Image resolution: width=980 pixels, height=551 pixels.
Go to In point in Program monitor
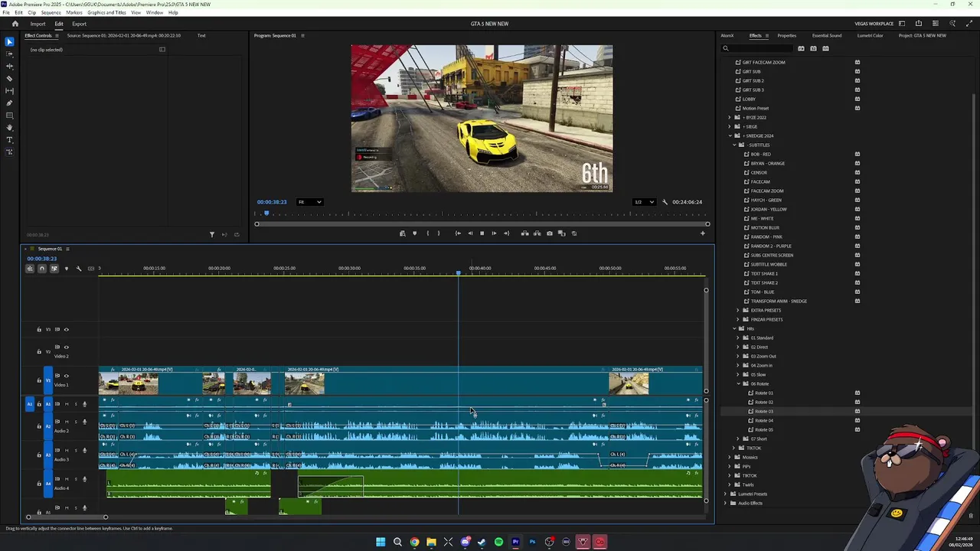pos(458,233)
